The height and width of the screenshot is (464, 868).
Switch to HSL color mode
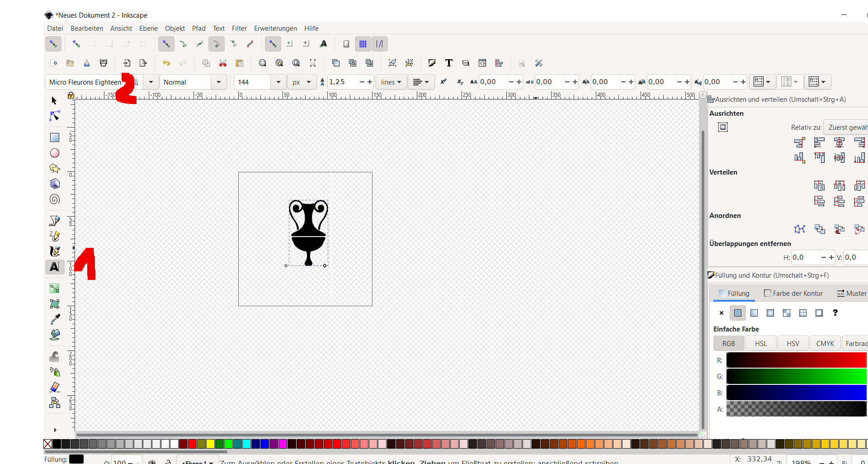click(761, 343)
